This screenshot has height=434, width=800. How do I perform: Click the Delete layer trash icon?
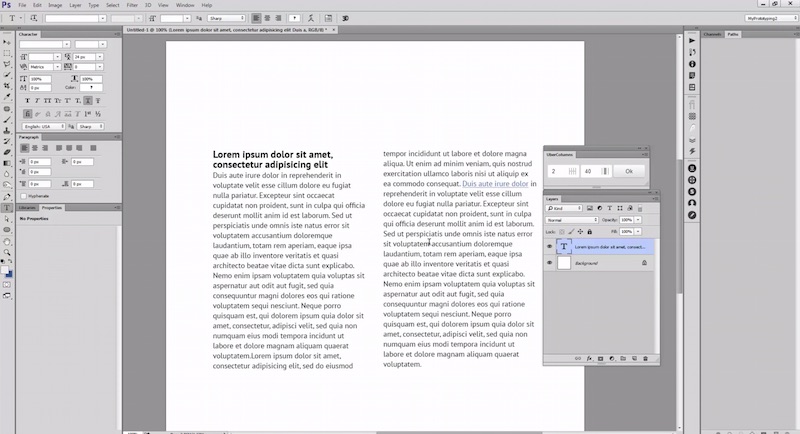tap(645, 359)
